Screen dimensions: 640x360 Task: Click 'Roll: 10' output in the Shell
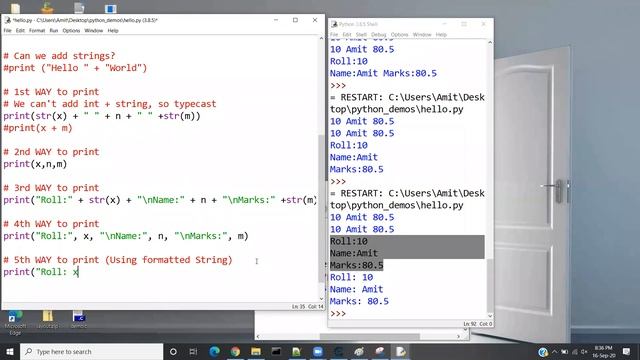click(351, 278)
